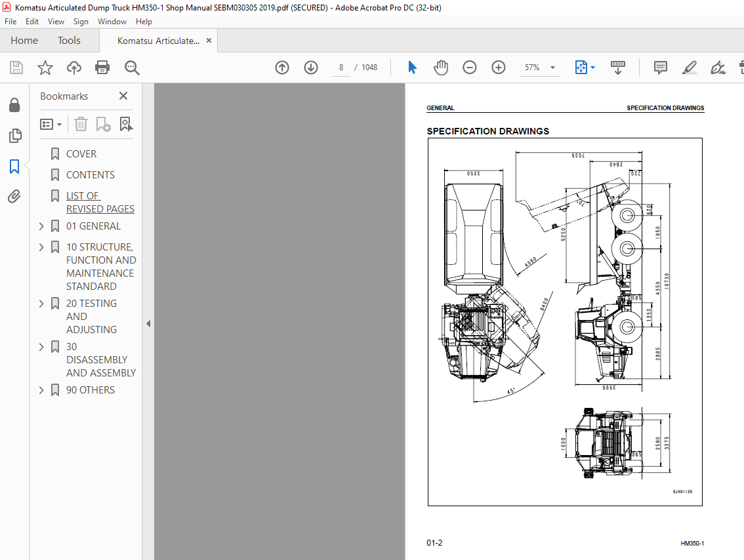Open the Find text magnifier tool
Image resolution: width=744 pixels, height=560 pixels.
(131, 68)
